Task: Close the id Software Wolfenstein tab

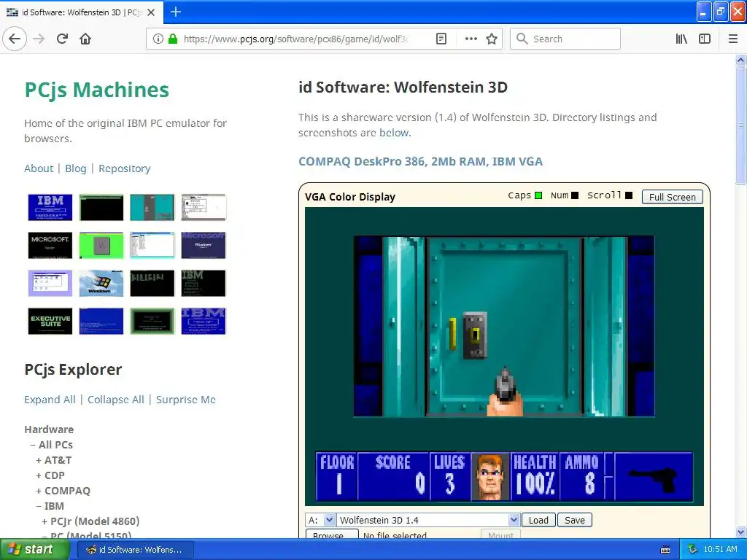Action: (151, 12)
